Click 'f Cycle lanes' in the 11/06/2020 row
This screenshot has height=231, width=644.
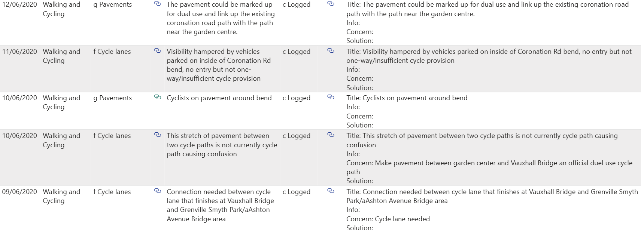[112, 52]
